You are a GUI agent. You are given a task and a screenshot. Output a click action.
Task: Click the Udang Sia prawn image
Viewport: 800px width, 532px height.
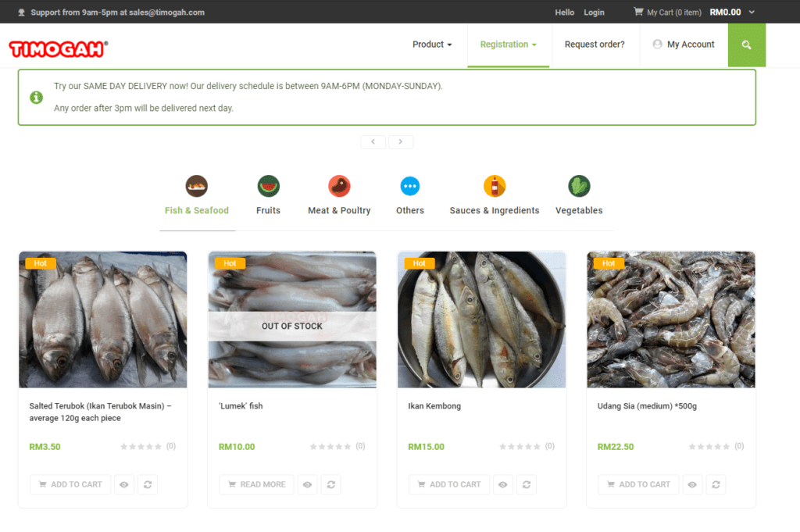click(671, 320)
